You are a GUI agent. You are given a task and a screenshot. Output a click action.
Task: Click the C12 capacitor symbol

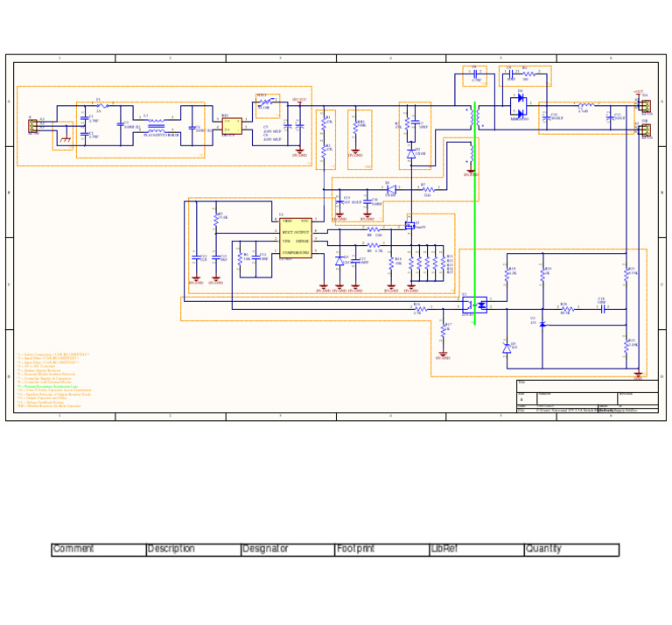(196, 257)
